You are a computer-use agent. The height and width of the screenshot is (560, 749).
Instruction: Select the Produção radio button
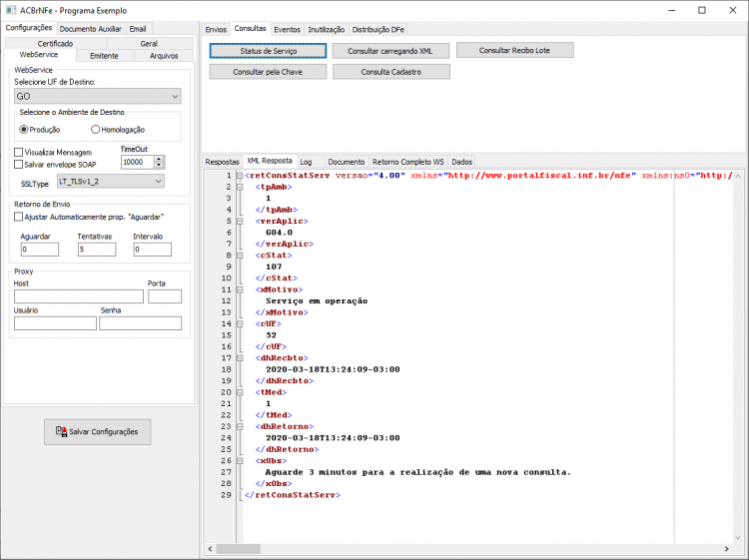(x=23, y=130)
